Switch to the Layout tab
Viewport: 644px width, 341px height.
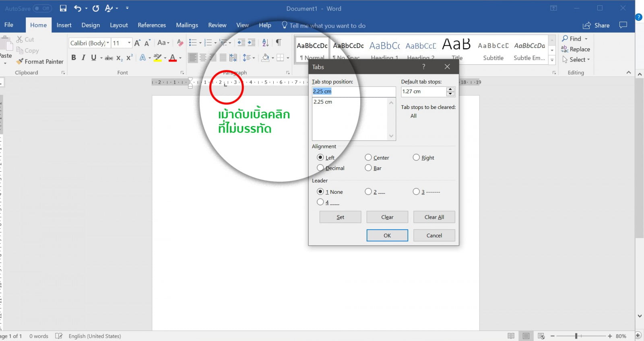[x=119, y=25]
